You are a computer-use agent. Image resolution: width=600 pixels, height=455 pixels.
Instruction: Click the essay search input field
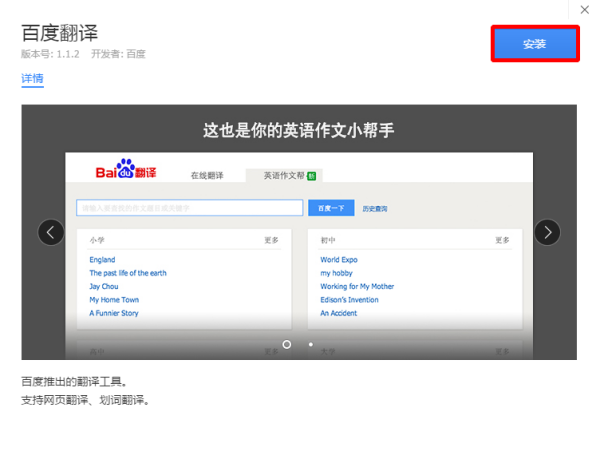click(190, 208)
